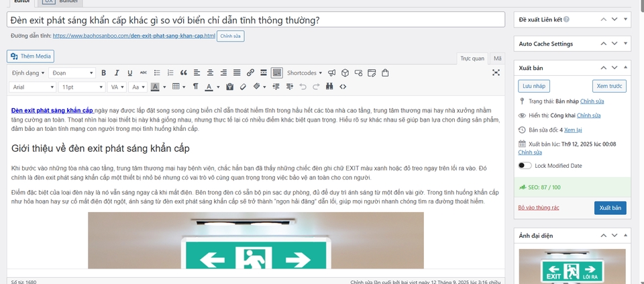Expand the Shortcodes dropdown
Viewport: 644px width, 284px height.
tap(305, 73)
